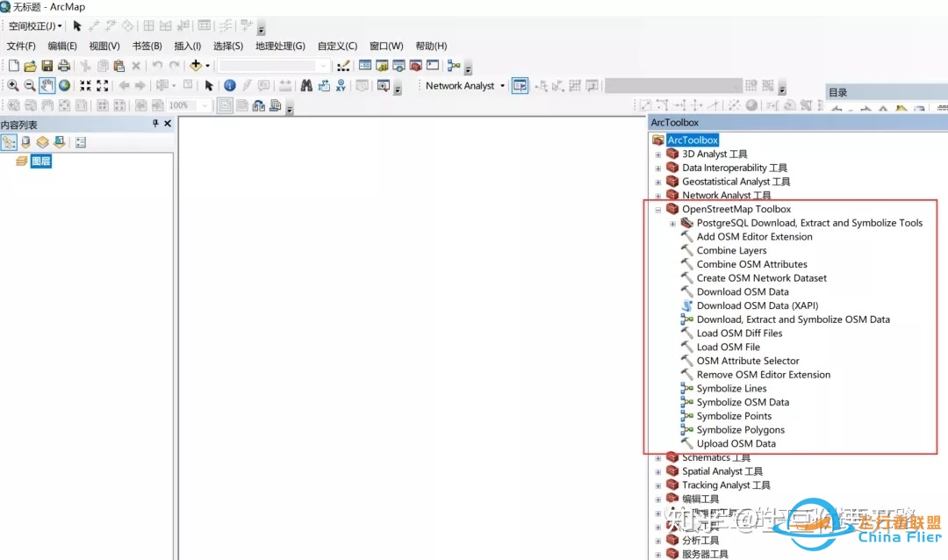Save the current map document
Viewport: 948px width, 560px height.
tap(47, 66)
